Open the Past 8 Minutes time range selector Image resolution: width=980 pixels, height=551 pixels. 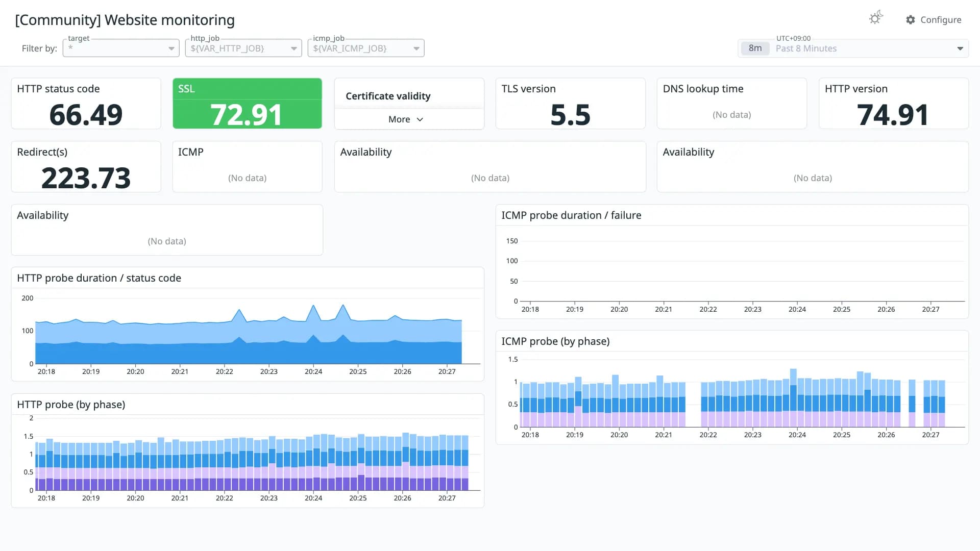click(x=853, y=48)
